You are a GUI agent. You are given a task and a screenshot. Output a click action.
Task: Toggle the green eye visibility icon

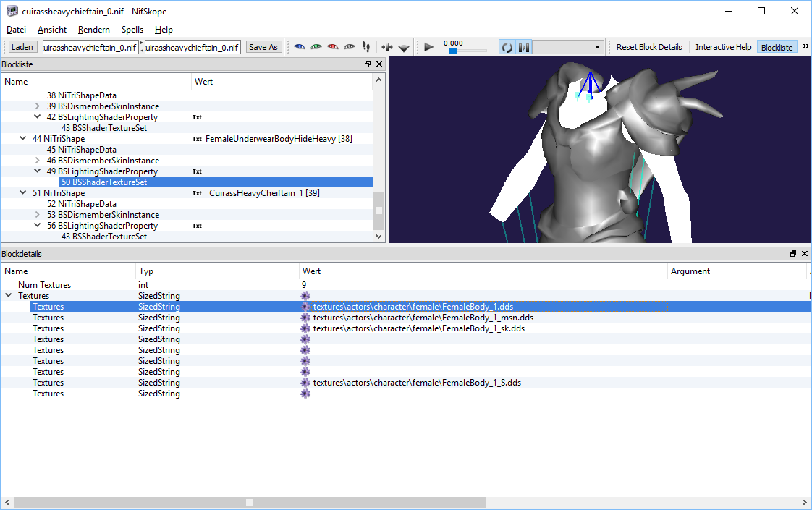[x=316, y=46]
